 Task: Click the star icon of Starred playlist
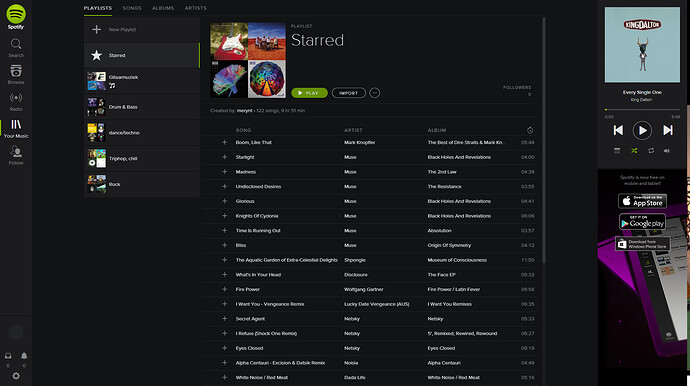tap(96, 55)
